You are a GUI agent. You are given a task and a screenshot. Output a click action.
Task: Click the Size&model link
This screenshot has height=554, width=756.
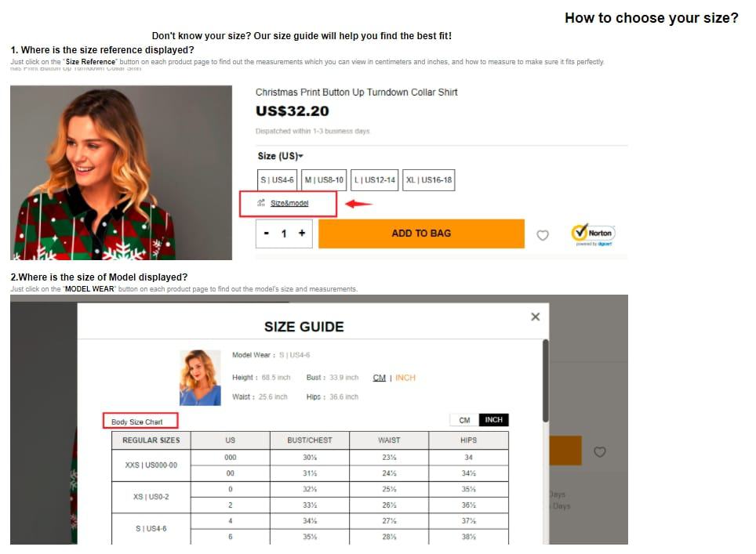click(289, 203)
